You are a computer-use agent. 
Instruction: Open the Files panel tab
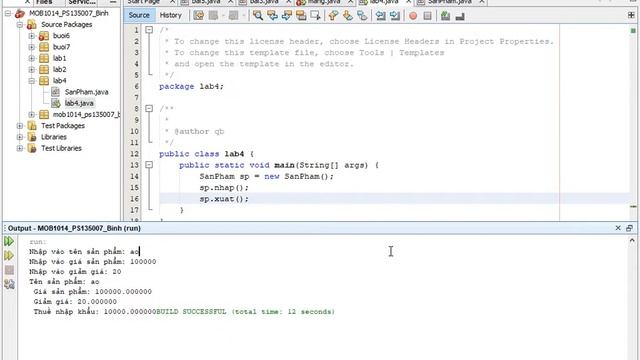coord(44,2)
